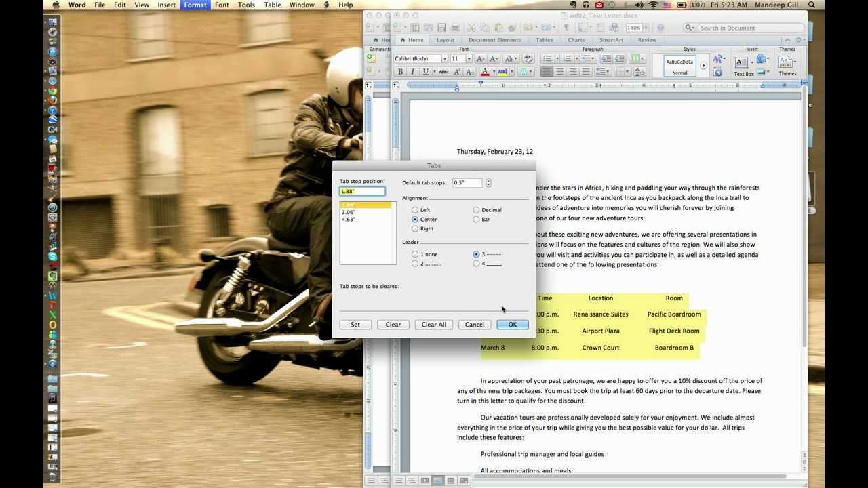Click the Set button
This screenshot has width=868, height=488.
[355, 325]
